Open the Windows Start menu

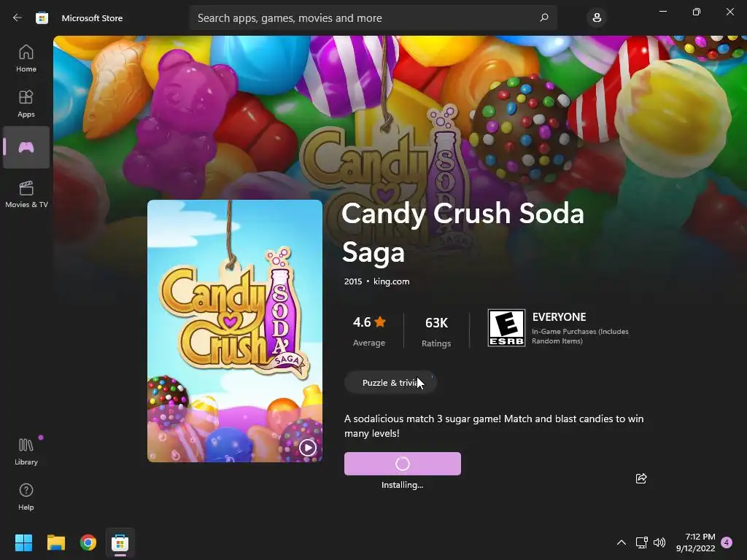[x=24, y=542]
